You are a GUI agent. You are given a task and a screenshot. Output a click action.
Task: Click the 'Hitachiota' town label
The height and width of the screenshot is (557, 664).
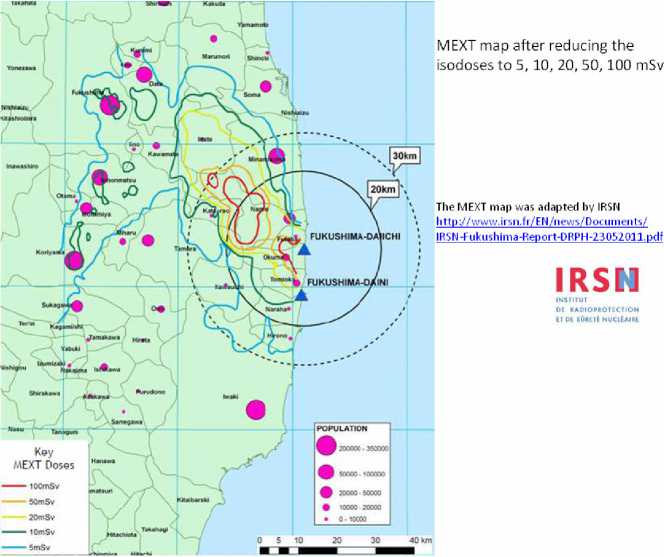tap(122, 535)
